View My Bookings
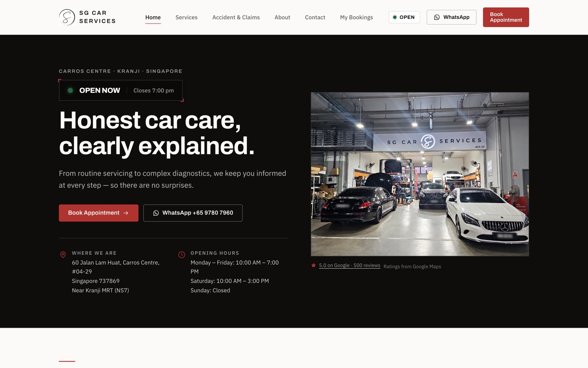The image size is (588, 368). 356,17
